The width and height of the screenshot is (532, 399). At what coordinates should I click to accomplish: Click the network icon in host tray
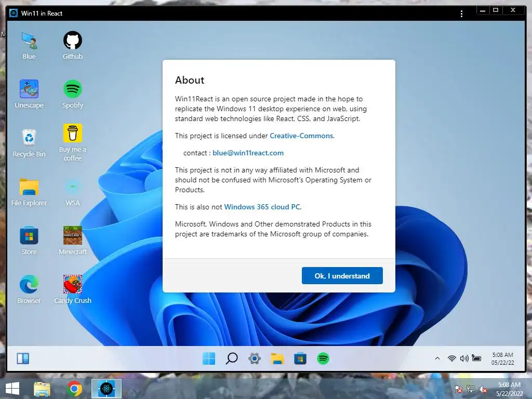[471, 389]
